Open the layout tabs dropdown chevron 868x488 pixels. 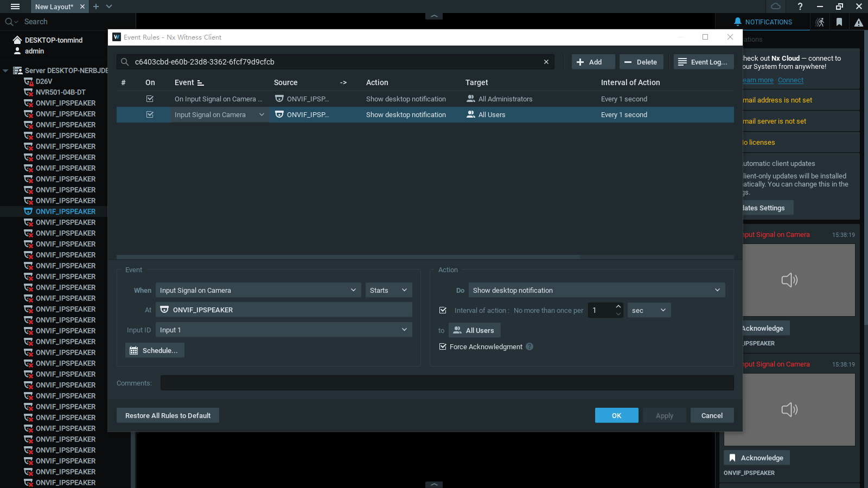pyautogui.click(x=109, y=7)
